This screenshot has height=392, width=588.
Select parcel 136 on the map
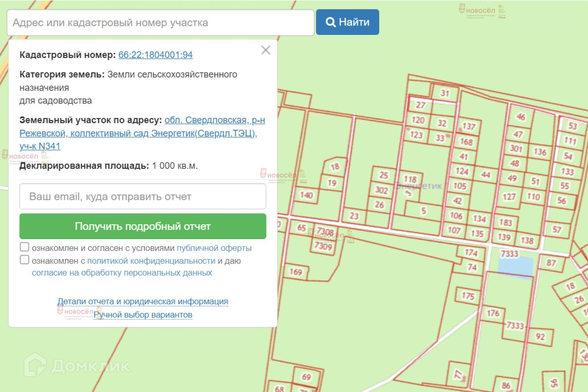click(x=540, y=152)
